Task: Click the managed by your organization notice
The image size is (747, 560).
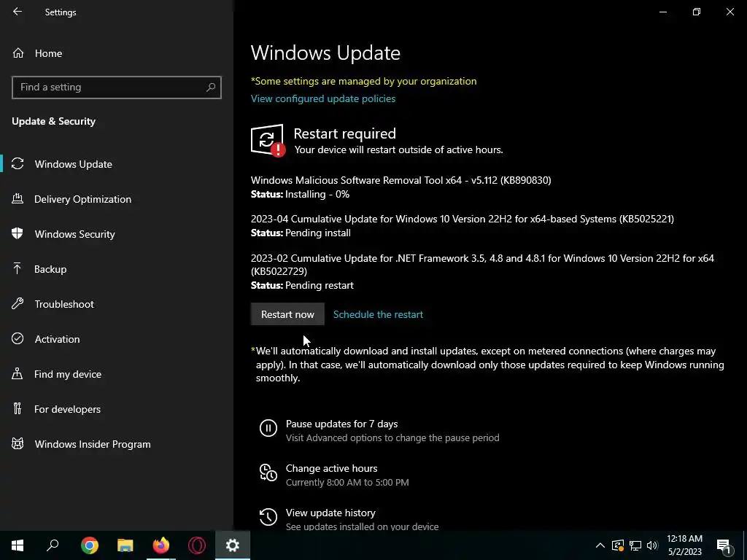Action: click(x=363, y=81)
